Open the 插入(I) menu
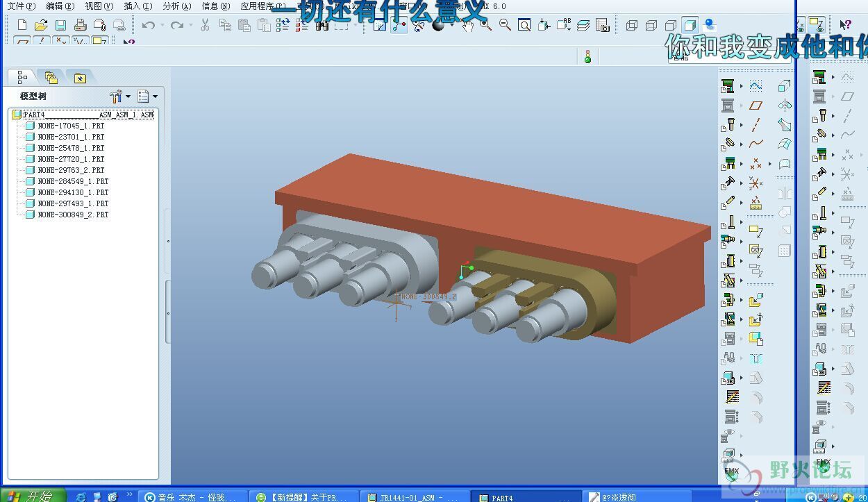The image size is (868, 502). click(138, 6)
